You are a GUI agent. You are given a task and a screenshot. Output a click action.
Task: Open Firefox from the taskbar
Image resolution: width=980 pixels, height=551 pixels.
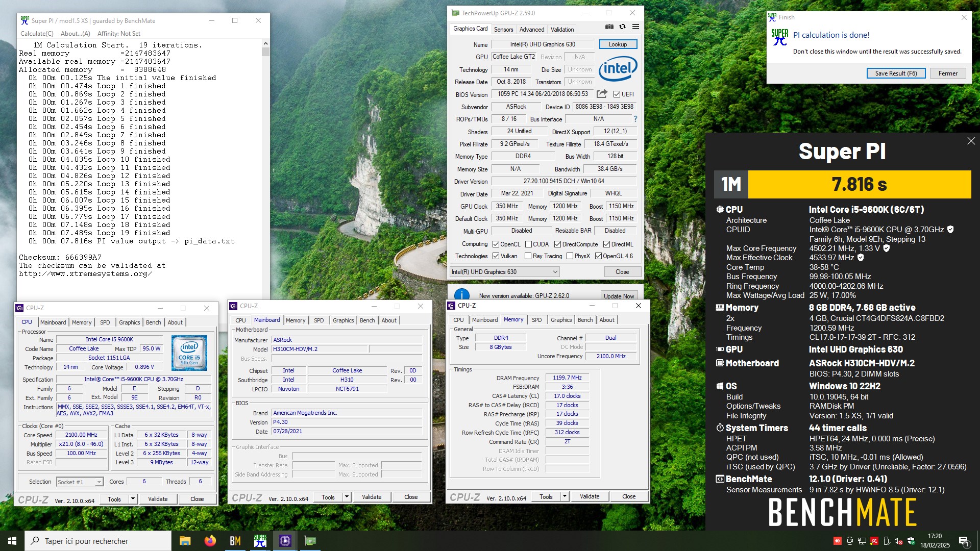[x=210, y=541]
